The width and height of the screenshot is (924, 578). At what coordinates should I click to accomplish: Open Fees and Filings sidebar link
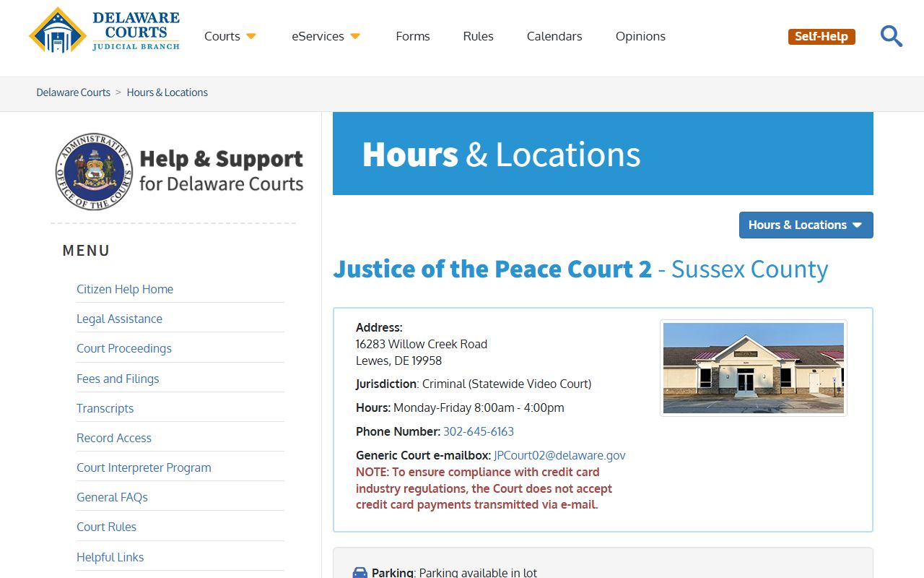click(118, 379)
